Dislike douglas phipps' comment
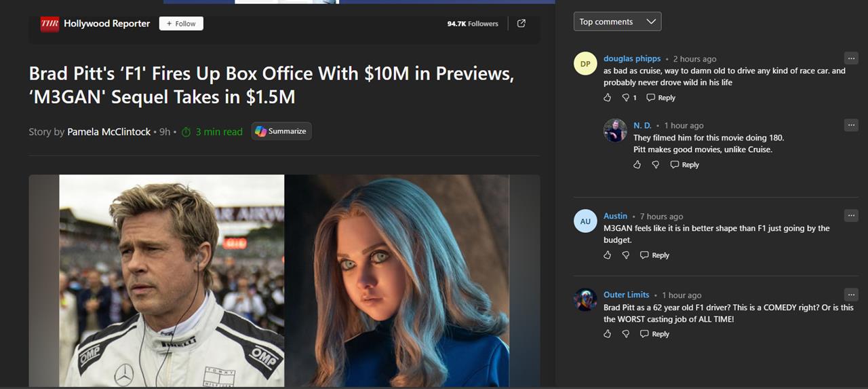 point(626,98)
